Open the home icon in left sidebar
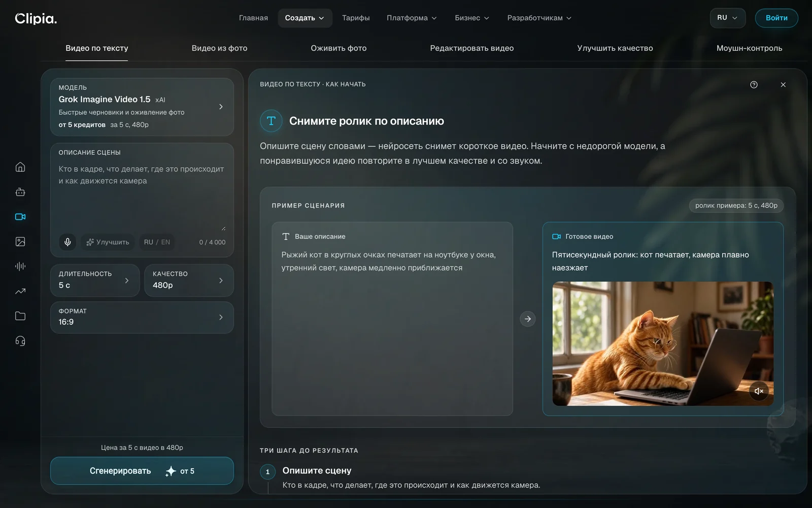Viewport: 812px width, 508px height. coord(20,167)
